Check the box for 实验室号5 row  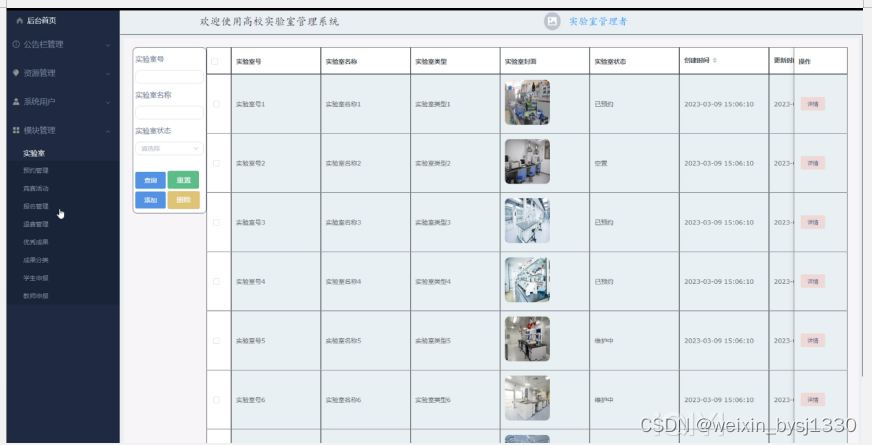pyautogui.click(x=216, y=340)
